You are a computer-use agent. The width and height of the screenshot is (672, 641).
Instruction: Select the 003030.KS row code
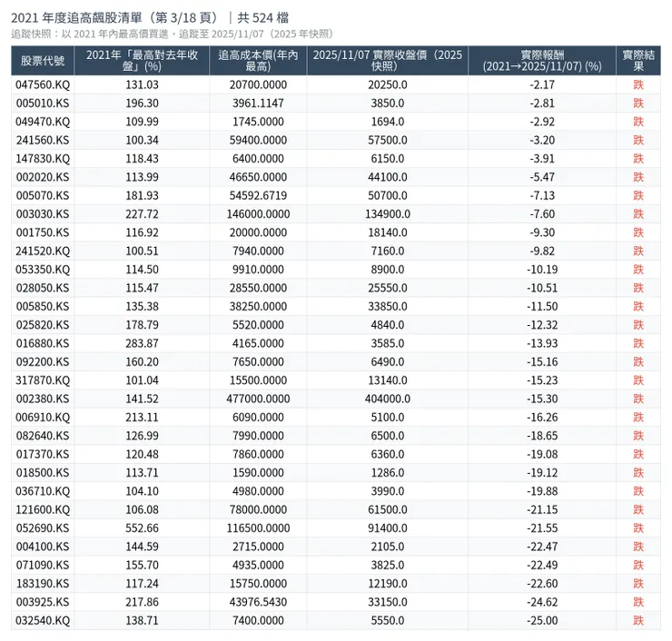tap(43, 213)
